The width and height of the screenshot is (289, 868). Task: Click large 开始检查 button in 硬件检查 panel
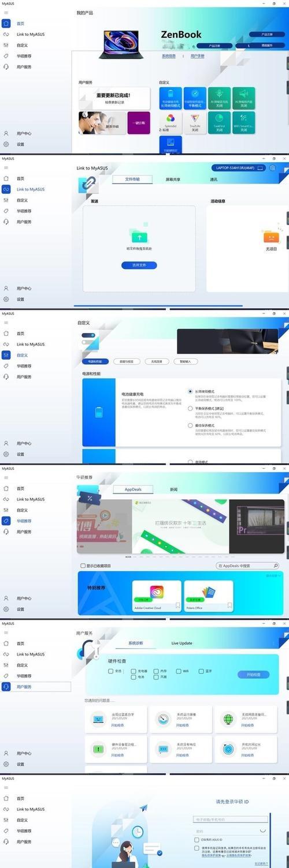(x=253, y=674)
